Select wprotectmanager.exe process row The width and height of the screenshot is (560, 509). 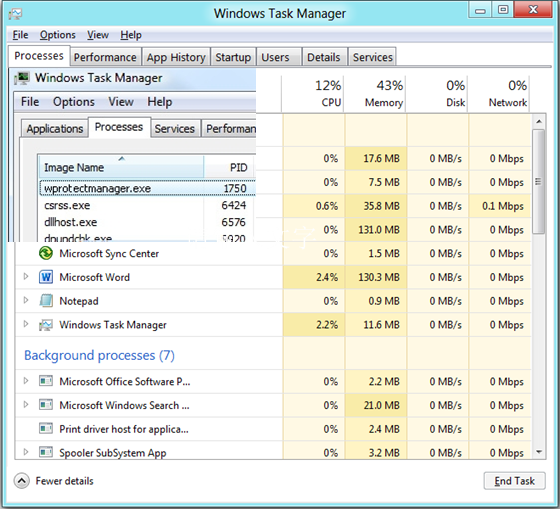tap(148, 188)
